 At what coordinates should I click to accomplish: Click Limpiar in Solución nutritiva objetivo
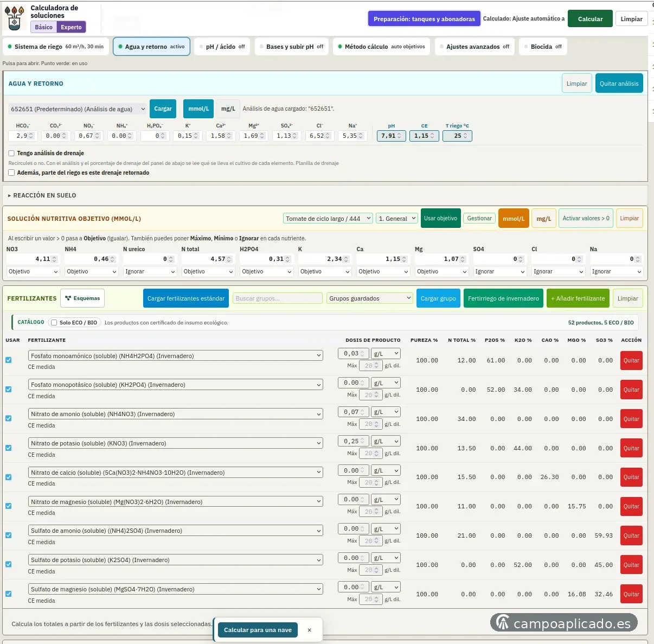coord(629,219)
